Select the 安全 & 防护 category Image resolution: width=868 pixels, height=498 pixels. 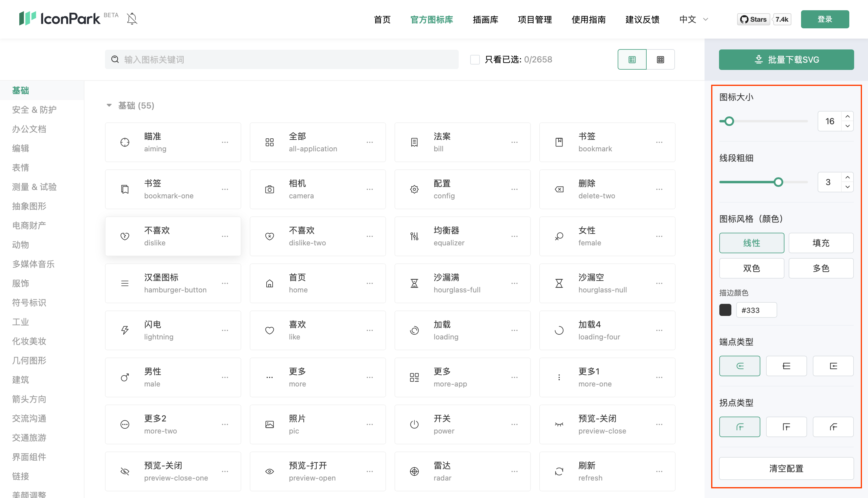tap(34, 110)
